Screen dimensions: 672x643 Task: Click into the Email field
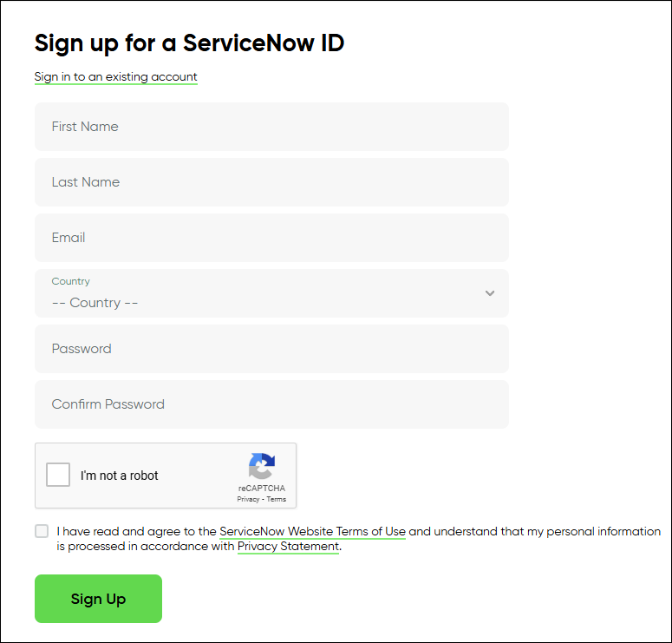[x=271, y=238]
